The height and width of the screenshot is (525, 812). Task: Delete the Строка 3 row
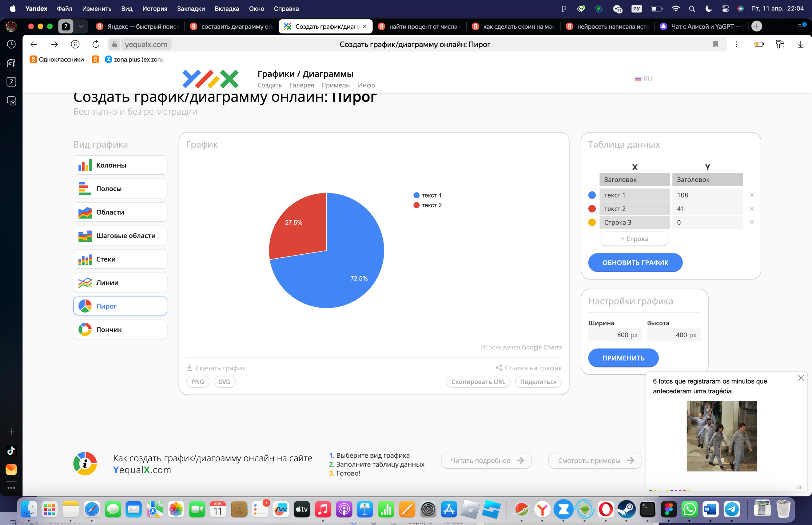pos(752,222)
